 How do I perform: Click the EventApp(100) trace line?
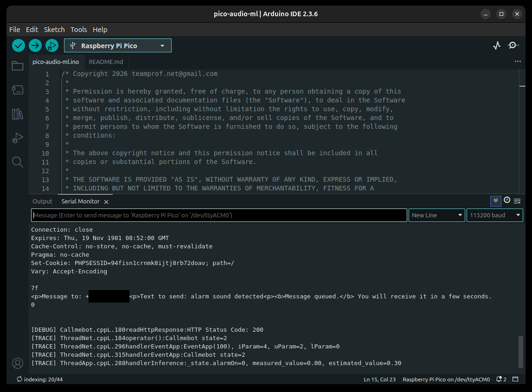click(185, 347)
